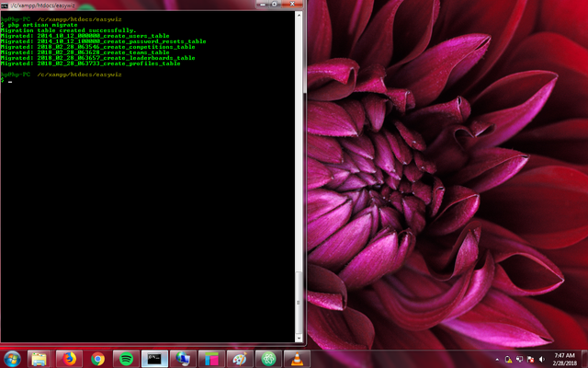Click the create_profiles_table migration line
Screen dimensions: 588x368
point(91,63)
